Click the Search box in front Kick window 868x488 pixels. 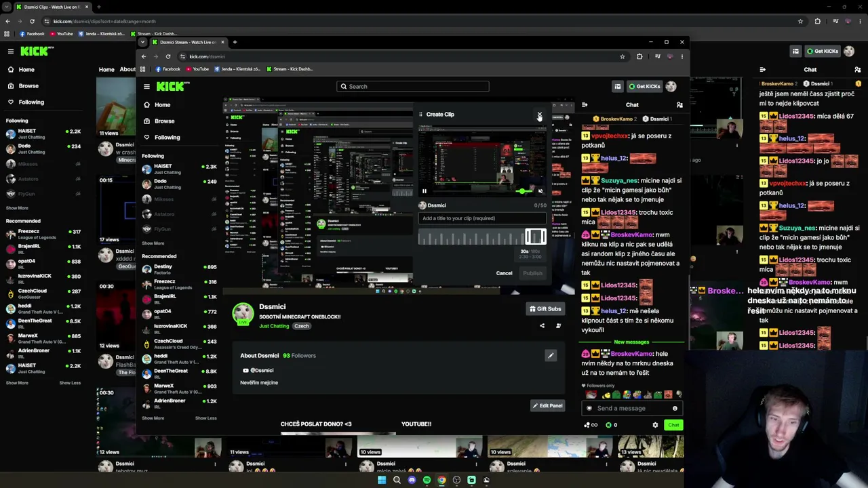pyautogui.click(x=412, y=86)
